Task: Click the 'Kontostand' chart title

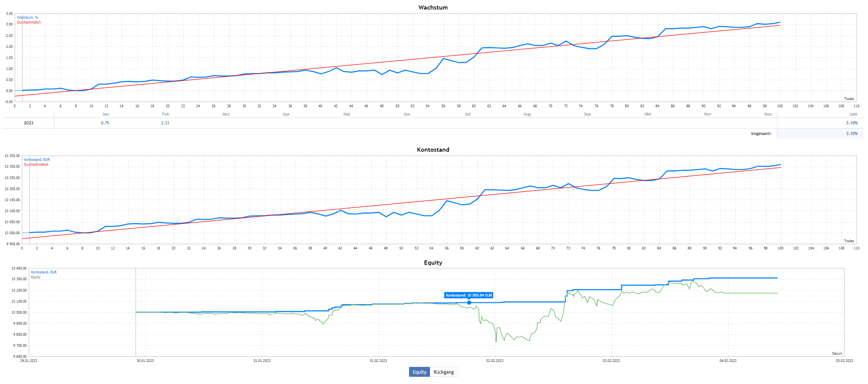Action: [433, 150]
